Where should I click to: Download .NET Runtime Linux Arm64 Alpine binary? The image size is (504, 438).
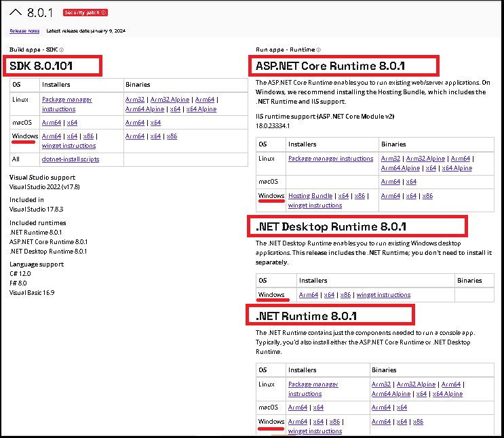point(391,394)
